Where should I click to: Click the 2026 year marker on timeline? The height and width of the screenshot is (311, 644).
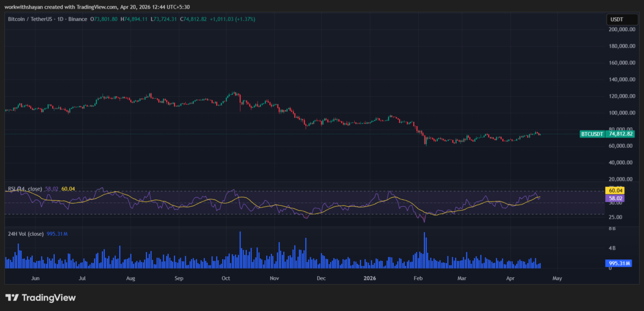[x=370, y=279]
